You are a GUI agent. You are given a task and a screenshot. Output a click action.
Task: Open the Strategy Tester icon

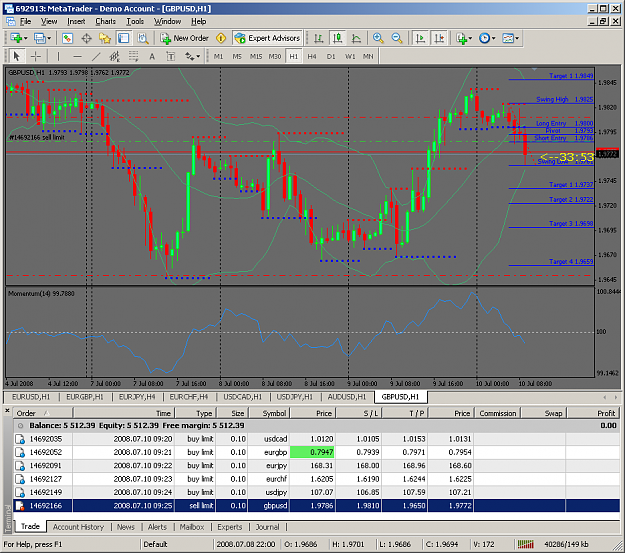click(x=142, y=38)
